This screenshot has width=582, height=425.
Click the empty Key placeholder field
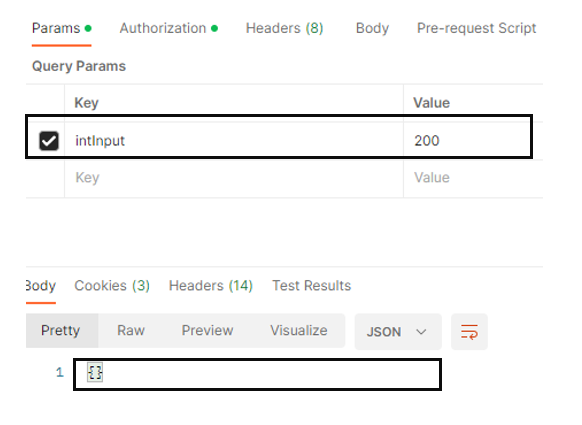(x=234, y=178)
